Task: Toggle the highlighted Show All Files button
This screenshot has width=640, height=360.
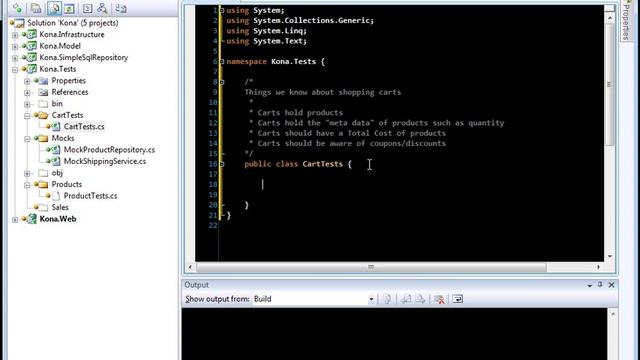Action: [x=54, y=8]
